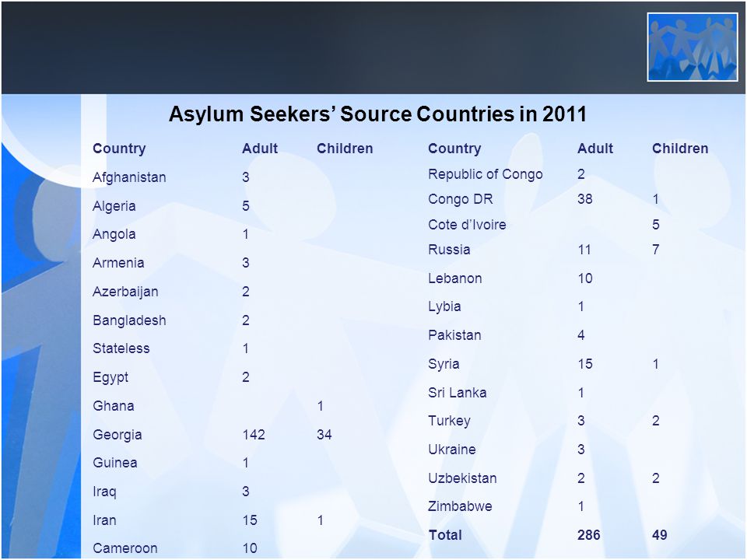Image resolution: width=747 pixels, height=560 pixels.
Task: Click Georgia's children count 34
Action: coord(324,435)
